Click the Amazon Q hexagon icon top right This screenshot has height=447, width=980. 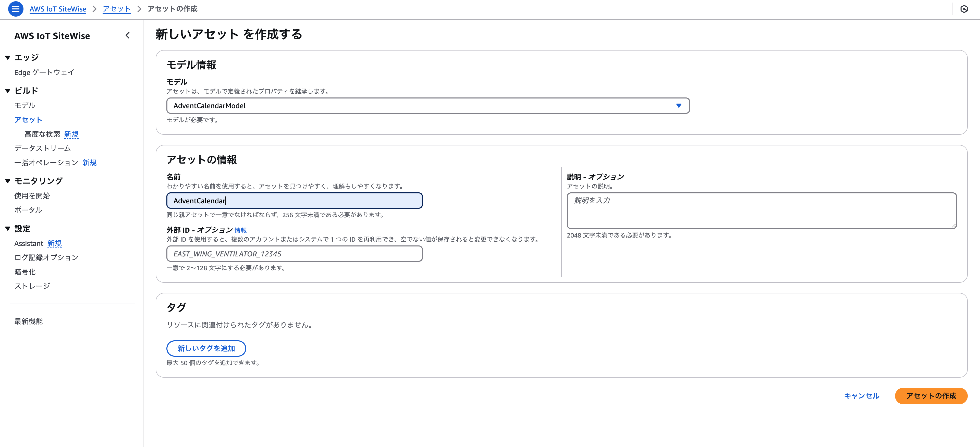[x=965, y=9]
